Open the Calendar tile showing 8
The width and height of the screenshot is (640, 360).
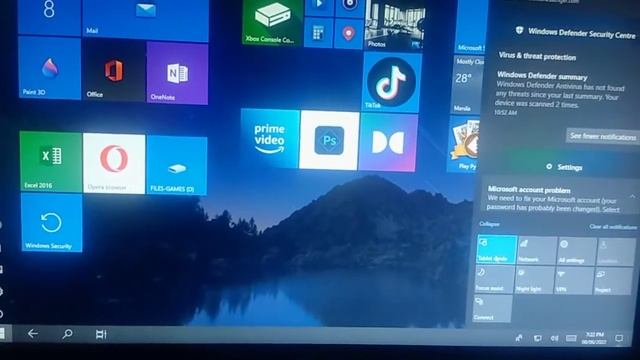coord(49,17)
